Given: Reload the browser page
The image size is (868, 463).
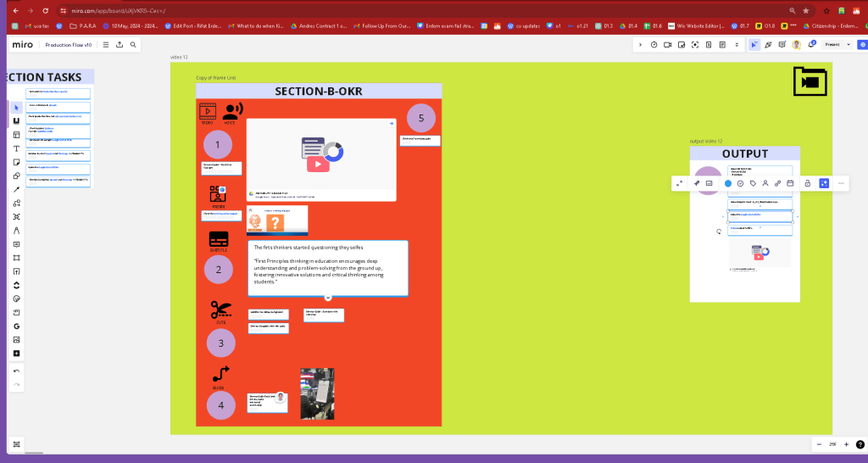Looking at the screenshot, I should [x=46, y=10].
